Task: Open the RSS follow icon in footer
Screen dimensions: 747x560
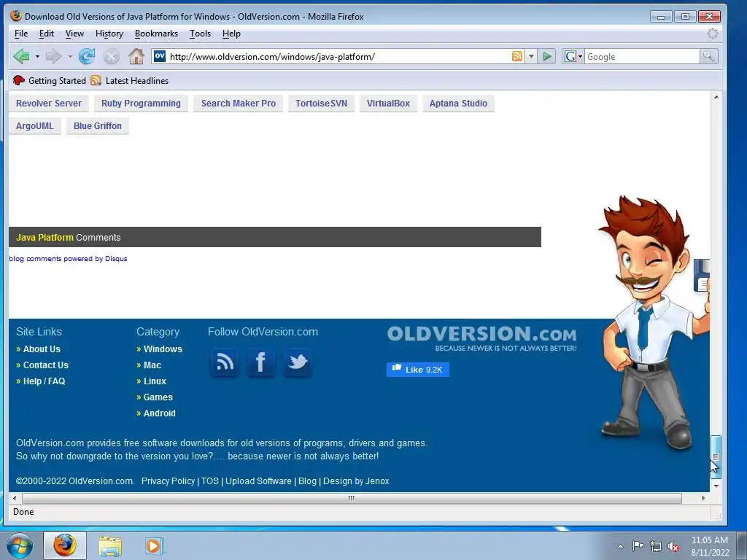Action: tap(225, 362)
